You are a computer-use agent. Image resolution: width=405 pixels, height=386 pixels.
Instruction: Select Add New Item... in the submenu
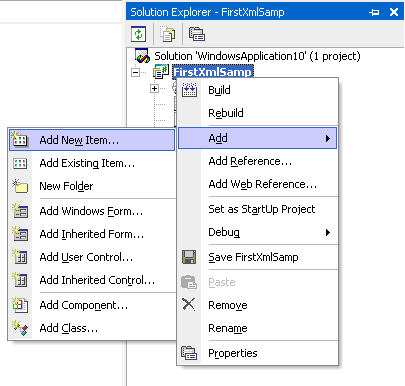[92, 140]
